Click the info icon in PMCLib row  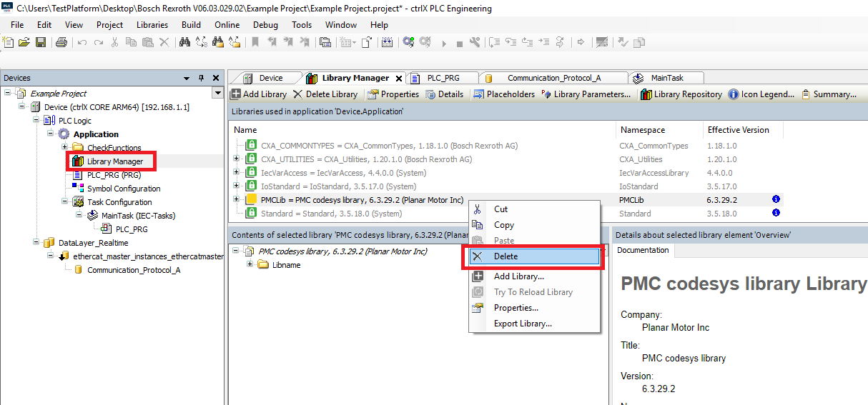click(776, 200)
